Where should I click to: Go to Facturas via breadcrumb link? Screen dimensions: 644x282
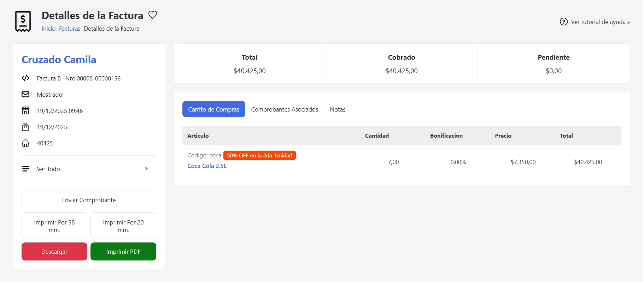(70, 29)
